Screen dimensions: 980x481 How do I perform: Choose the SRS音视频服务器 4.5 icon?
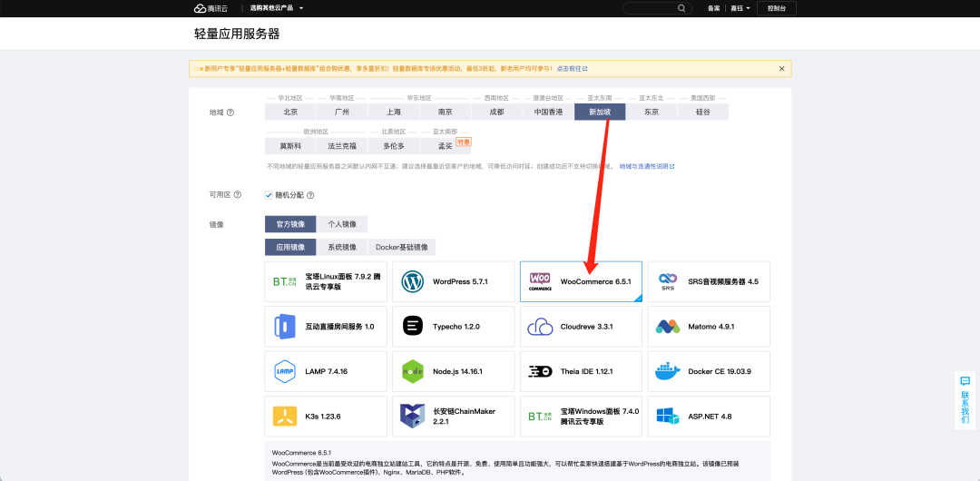point(668,281)
